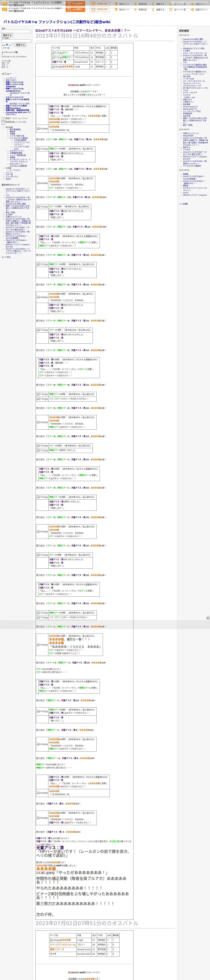The height and width of the screenshot is (980, 210).
Task: Open 小鳥遊ホシノ in update history
Action: coord(188,102)
